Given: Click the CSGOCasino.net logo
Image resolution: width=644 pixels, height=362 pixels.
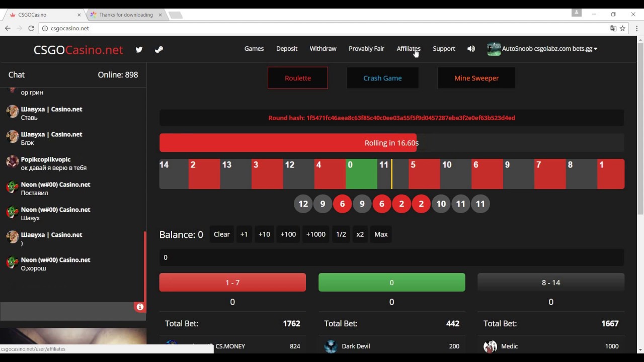Looking at the screenshot, I should (78, 49).
